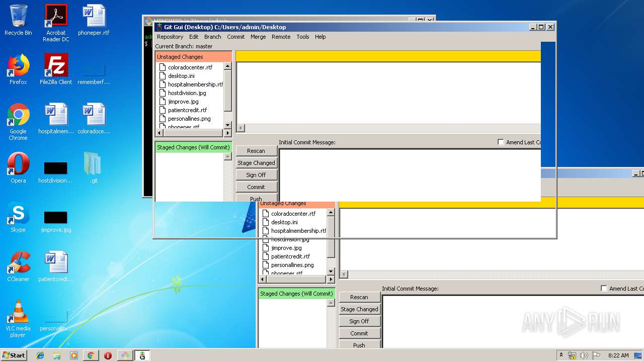Click Rescan button in front Git Gui
644x362 pixels.
click(256, 151)
